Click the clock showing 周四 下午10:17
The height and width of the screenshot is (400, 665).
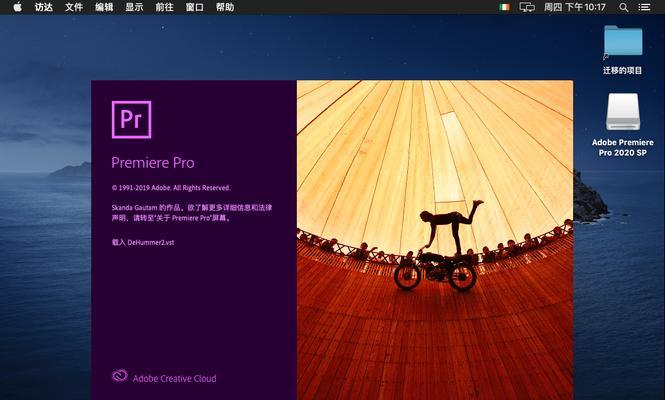click(575, 7)
